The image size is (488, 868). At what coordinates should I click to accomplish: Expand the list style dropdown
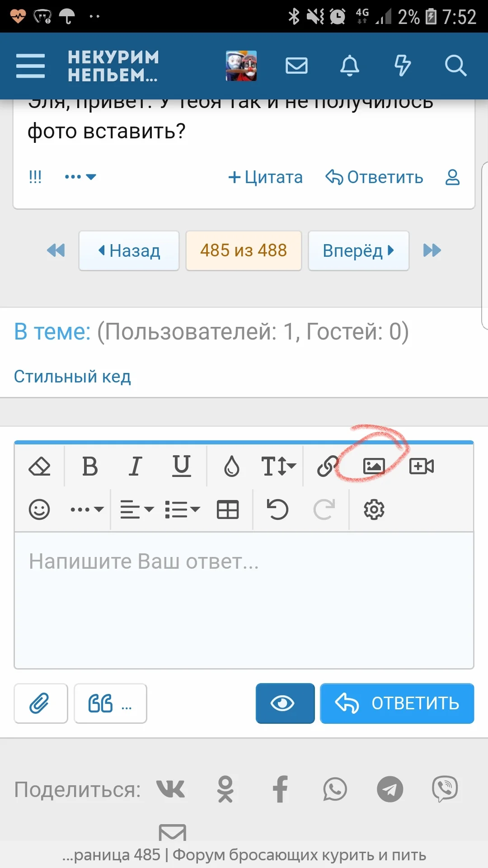pyautogui.click(x=181, y=509)
